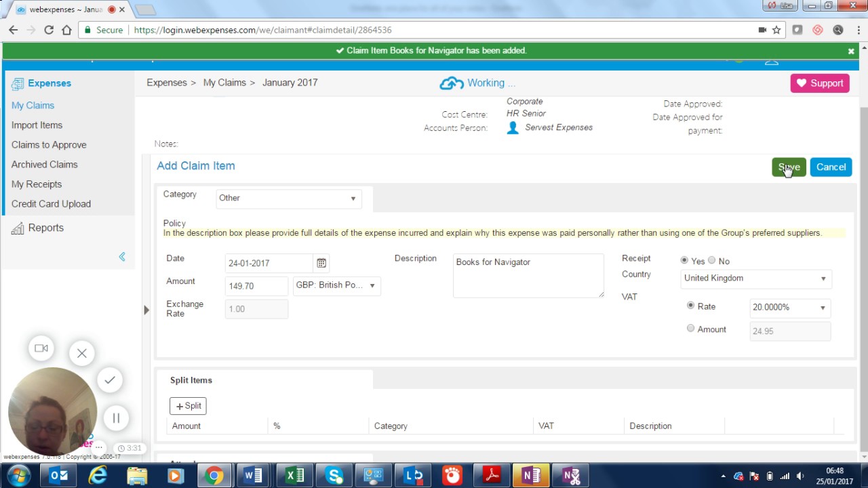
Task: Open Skype from the taskbar
Action: click(334, 476)
